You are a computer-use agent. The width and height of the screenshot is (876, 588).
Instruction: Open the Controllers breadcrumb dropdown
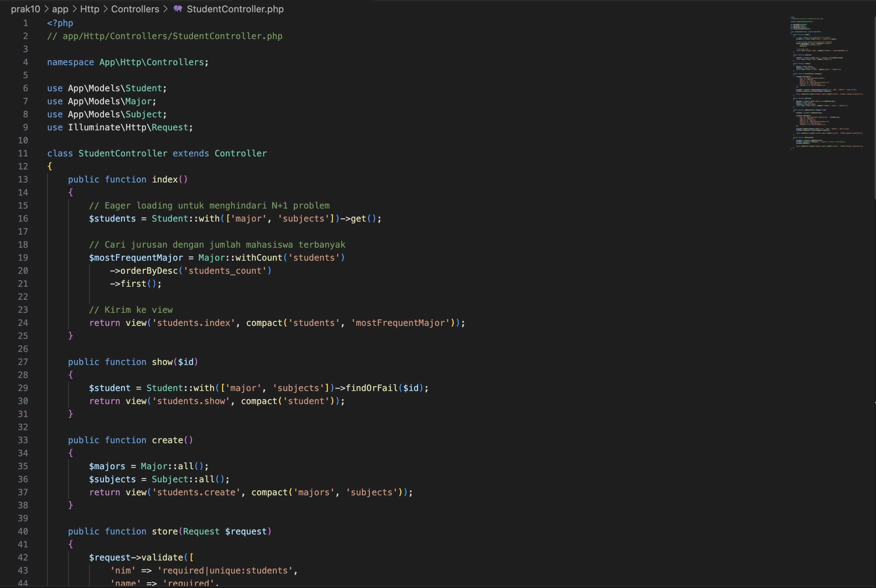click(135, 9)
